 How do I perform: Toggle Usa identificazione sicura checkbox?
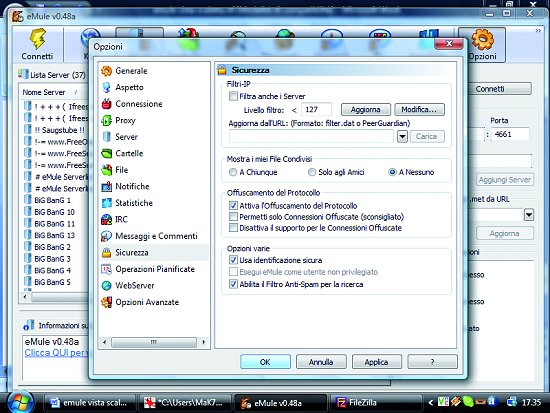(x=233, y=260)
